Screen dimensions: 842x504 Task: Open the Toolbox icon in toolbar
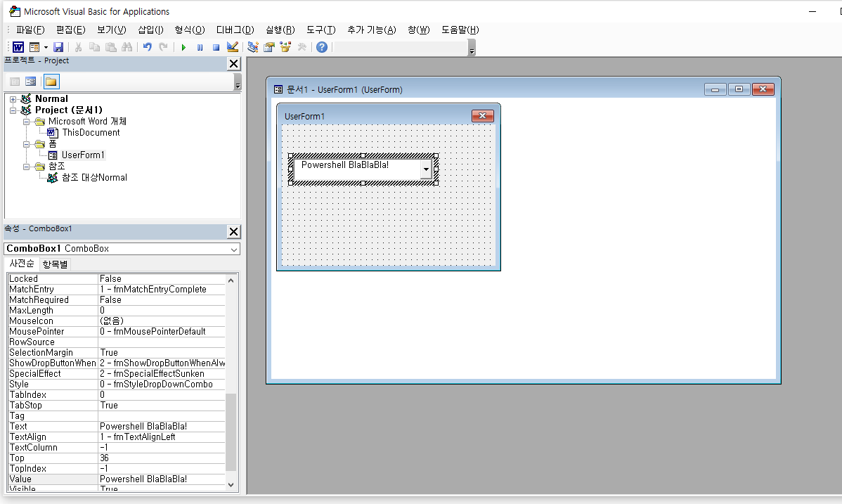tap(302, 47)
